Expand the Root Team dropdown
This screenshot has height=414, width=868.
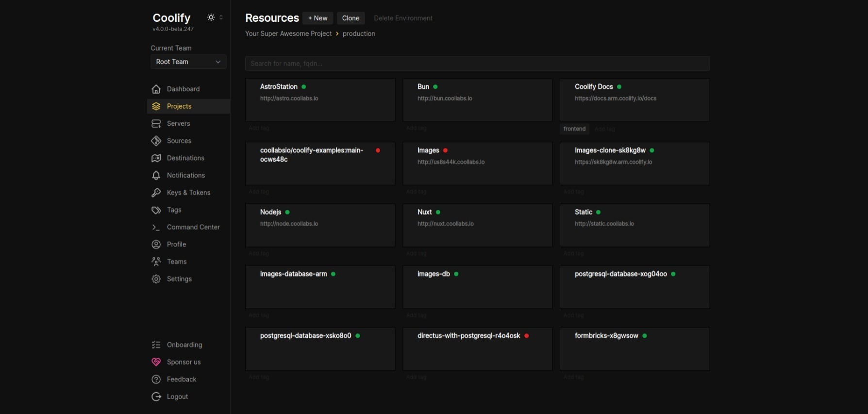coord(188,62)
